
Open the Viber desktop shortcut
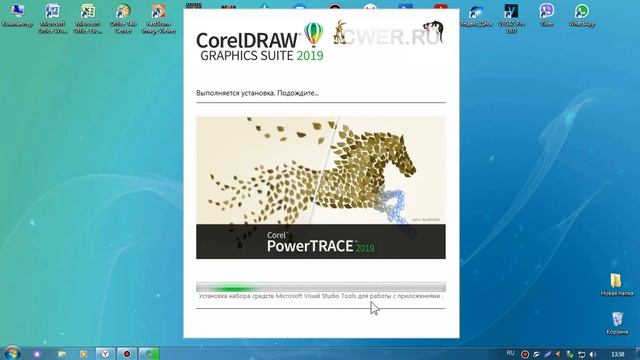tap(546, 16)
